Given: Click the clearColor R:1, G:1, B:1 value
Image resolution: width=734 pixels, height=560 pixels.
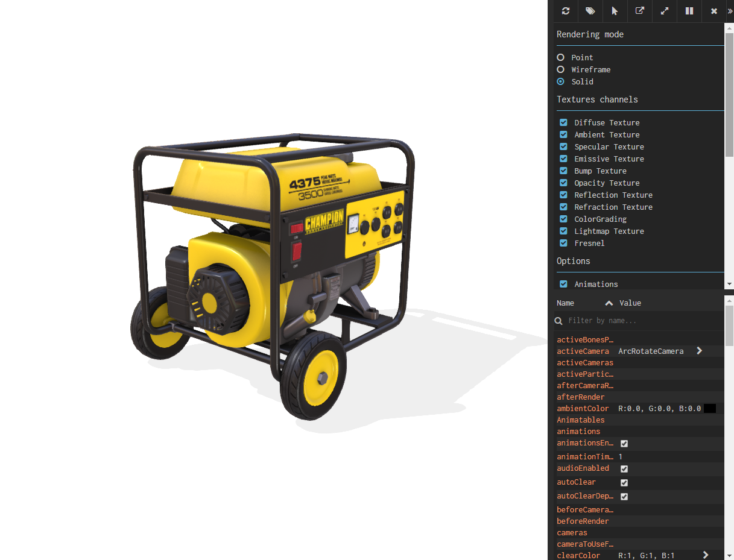Looking at the screenshot, I should coord(647,555).
